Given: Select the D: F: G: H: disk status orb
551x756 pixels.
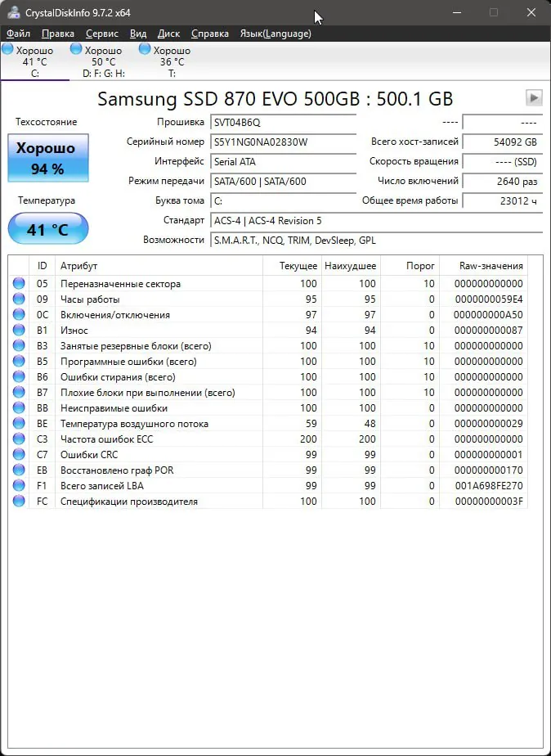Looking at the screenshot, I should pos(76,48).
